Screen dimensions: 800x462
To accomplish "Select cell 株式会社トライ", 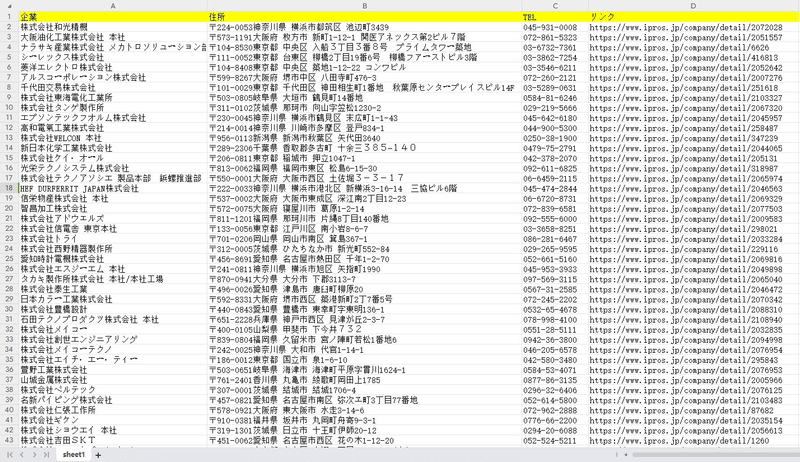I will click(x=113, y=239).
